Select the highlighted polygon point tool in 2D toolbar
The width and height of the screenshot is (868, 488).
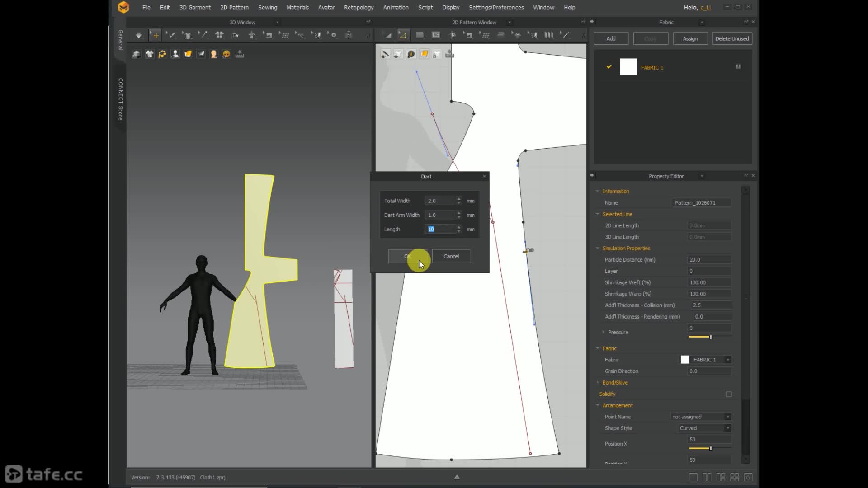(x=403, y=35)
